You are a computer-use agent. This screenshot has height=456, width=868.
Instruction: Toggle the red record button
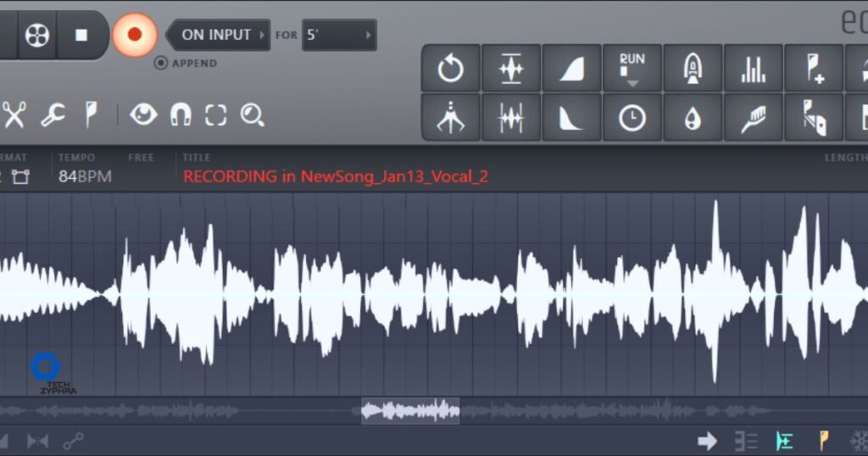point(135,35)
